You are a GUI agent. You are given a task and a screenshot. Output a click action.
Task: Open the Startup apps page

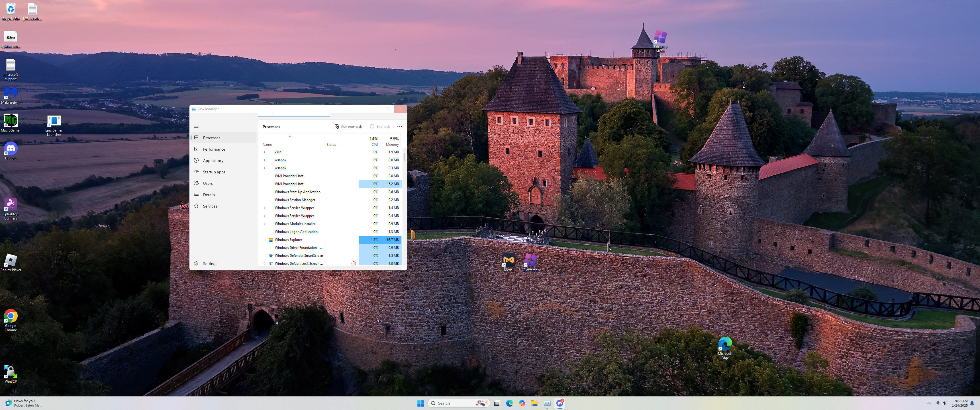tap(214, 172)
